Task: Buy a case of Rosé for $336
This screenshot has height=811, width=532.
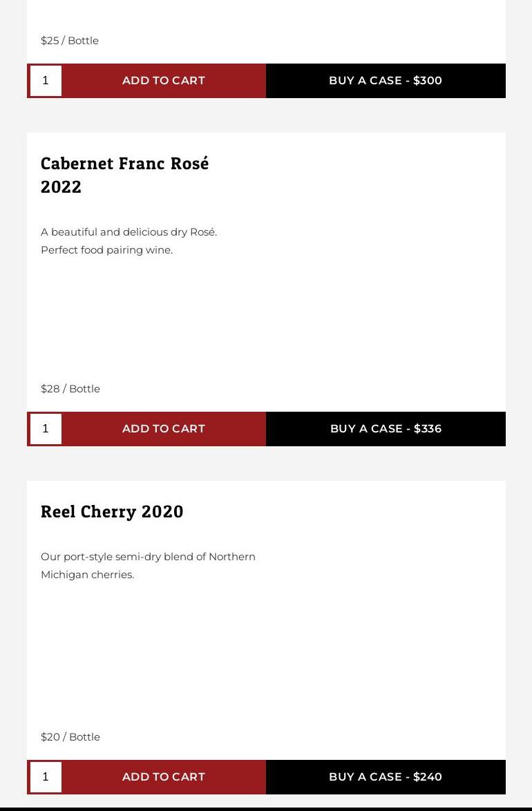Action: [386, 429]
